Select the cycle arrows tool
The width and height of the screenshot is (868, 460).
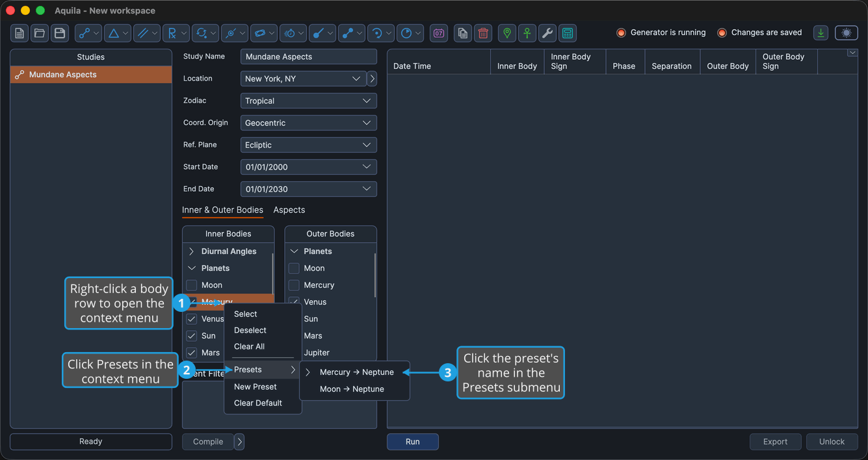click(x=205, y=33)
